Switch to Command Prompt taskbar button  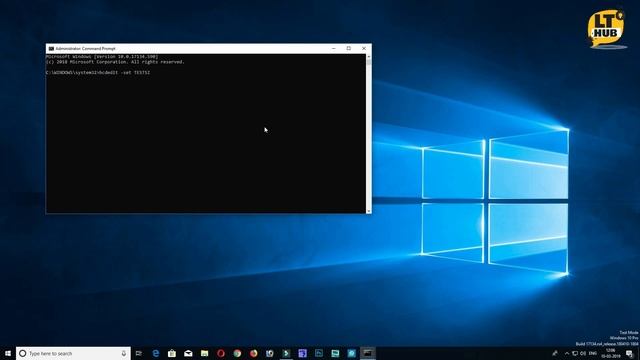coord(368,353)
